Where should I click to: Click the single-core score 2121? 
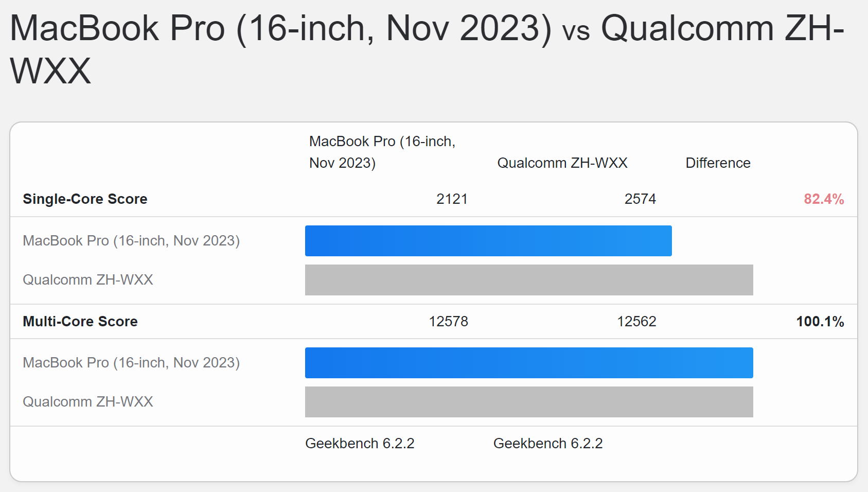452,199
